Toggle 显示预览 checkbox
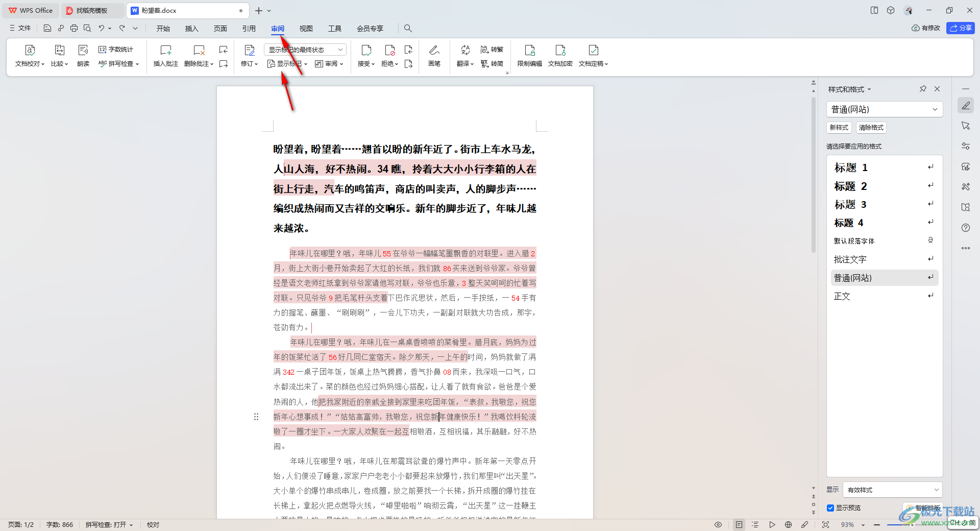 [830, 508]
